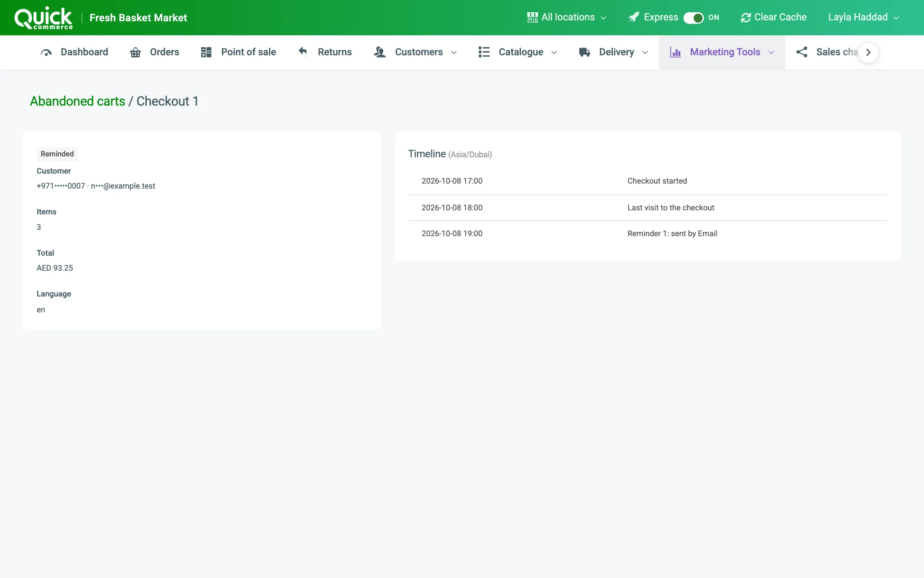Expand the Delivery menu chevron
This screenshot has height=578, width=924.
645,53
